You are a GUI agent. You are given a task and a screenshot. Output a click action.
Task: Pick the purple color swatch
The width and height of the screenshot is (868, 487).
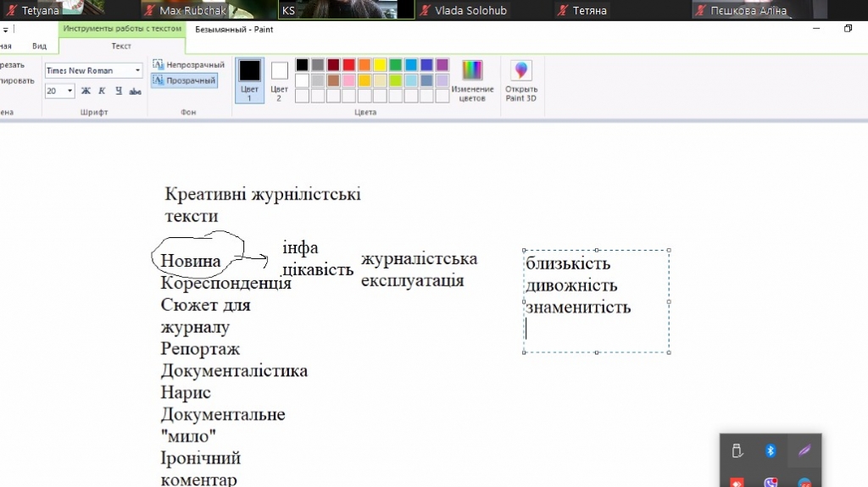pyautogui.click(x=442, y=64)
